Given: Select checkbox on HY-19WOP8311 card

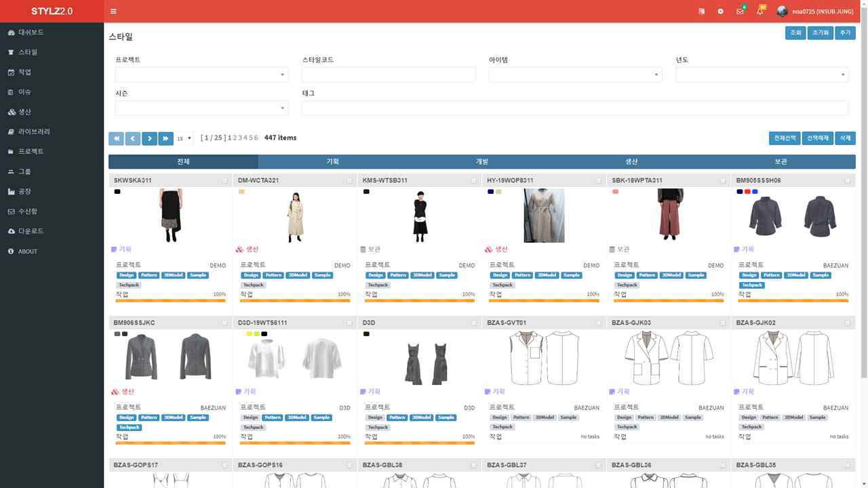Looking at the screenshot, I should coord(599,181).
